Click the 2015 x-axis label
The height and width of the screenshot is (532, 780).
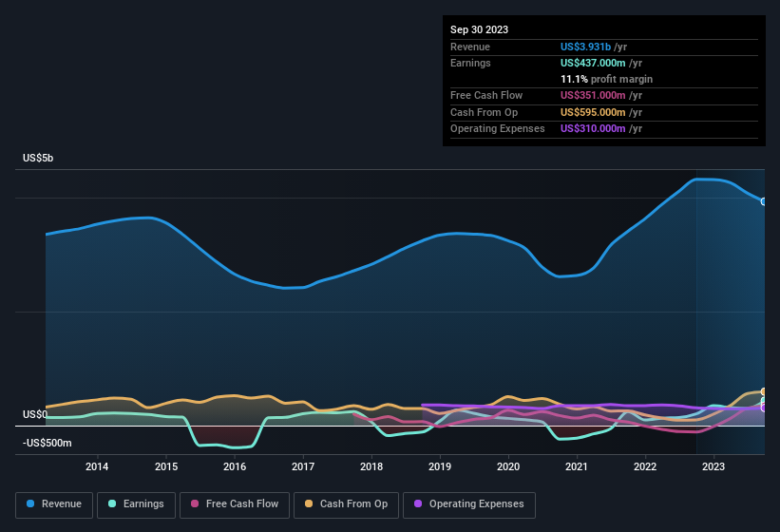(166, 466)
